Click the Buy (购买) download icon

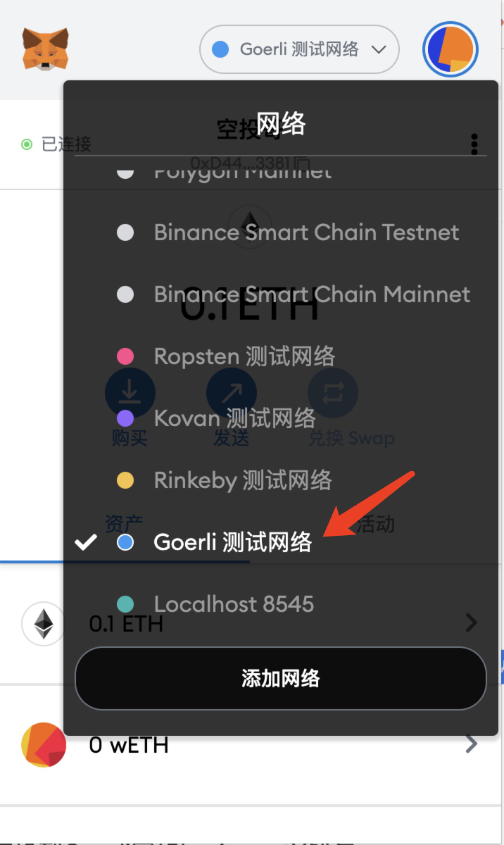130,393
